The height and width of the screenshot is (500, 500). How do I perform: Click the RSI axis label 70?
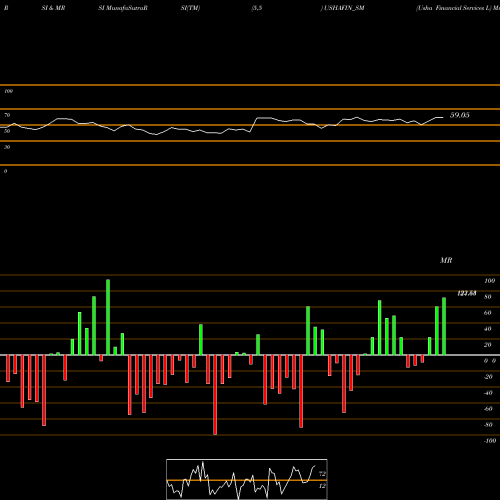(x=7, y=115)
